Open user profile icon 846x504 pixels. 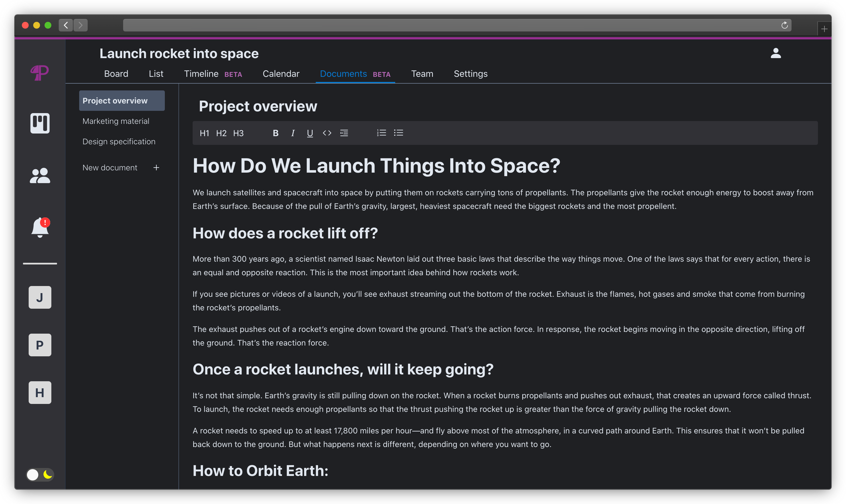776,53
